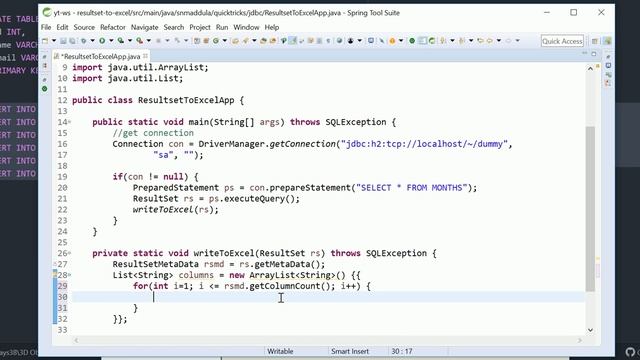Click the External Tools run icon
Viewport: 640px width, 360px height.
[x=139, y=41]
